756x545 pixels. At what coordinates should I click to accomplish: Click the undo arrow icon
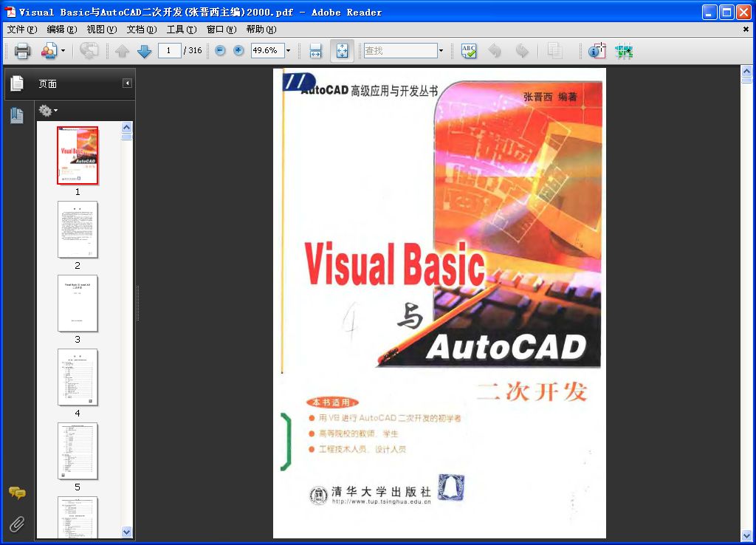tap(495, 51)
